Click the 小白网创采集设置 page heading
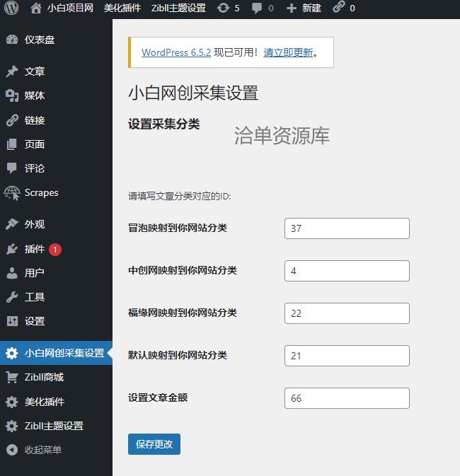460x476 pixels. [193, 93]
